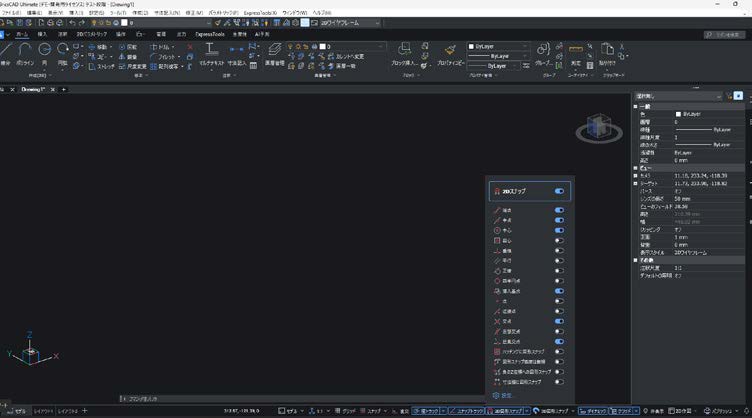Open the ExpressTools ribbon tab
Image resolution: width=752 pixels, height=418 pixels.
pos(211,34)
